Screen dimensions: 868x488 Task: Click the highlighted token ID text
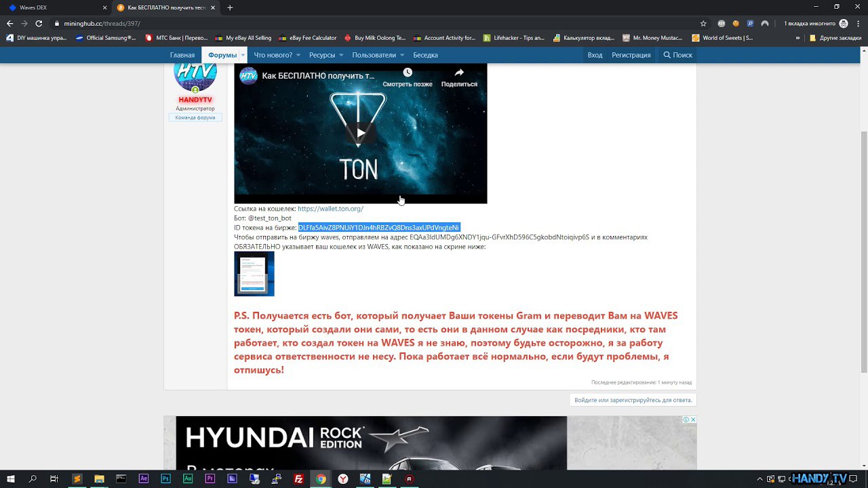[379, 228]
